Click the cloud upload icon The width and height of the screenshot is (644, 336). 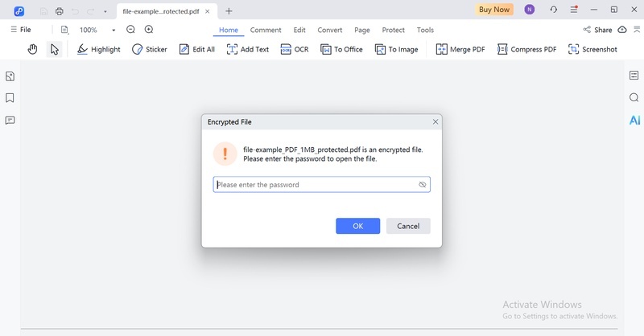point(622,30)
